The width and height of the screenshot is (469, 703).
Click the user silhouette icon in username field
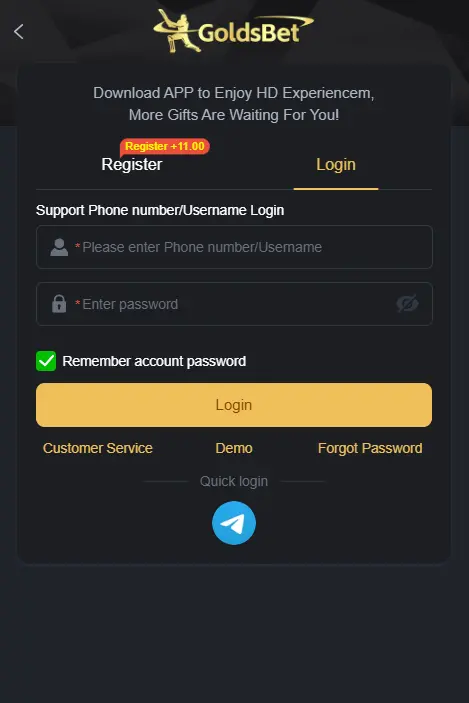[59, 247]
